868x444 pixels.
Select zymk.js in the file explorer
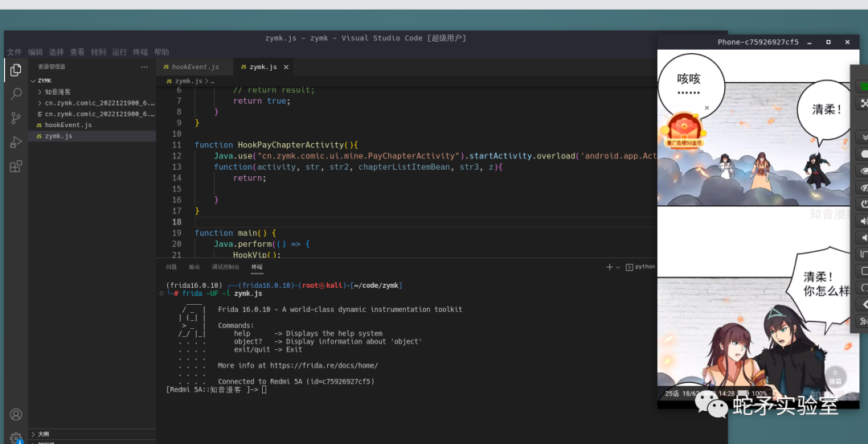pyautogui.click(x=92, y=136)
